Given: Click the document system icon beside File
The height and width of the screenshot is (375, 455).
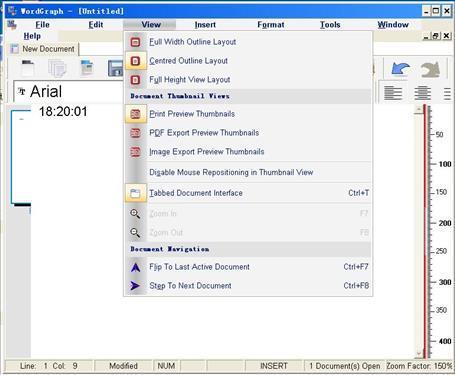Looking at the screenshot, I should point(12,25).
